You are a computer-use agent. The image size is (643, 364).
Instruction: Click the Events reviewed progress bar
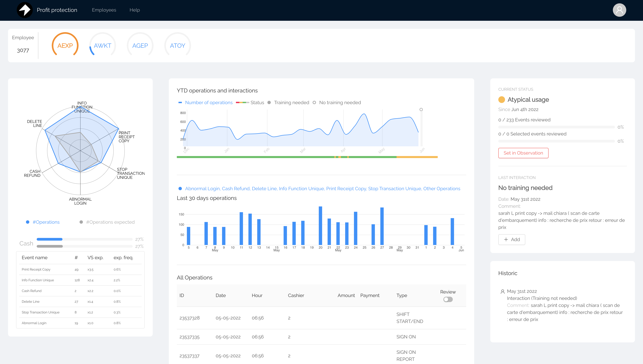coord(556,127)
